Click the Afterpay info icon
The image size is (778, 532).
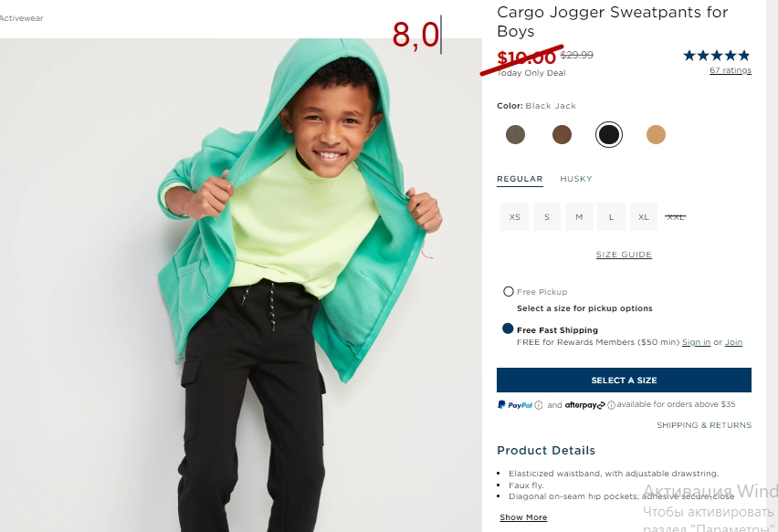611,405
